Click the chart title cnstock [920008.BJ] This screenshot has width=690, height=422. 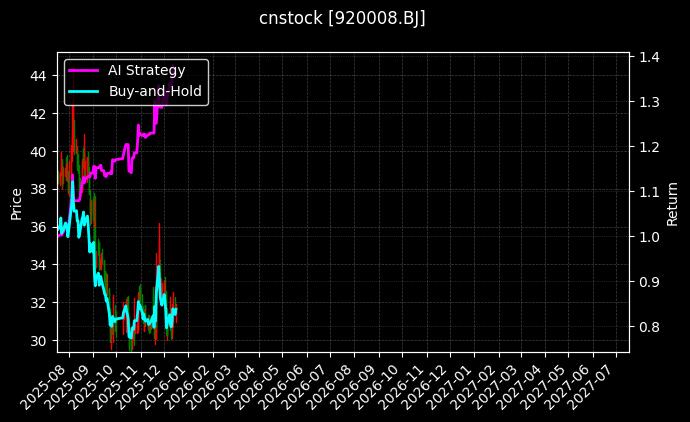344,19
